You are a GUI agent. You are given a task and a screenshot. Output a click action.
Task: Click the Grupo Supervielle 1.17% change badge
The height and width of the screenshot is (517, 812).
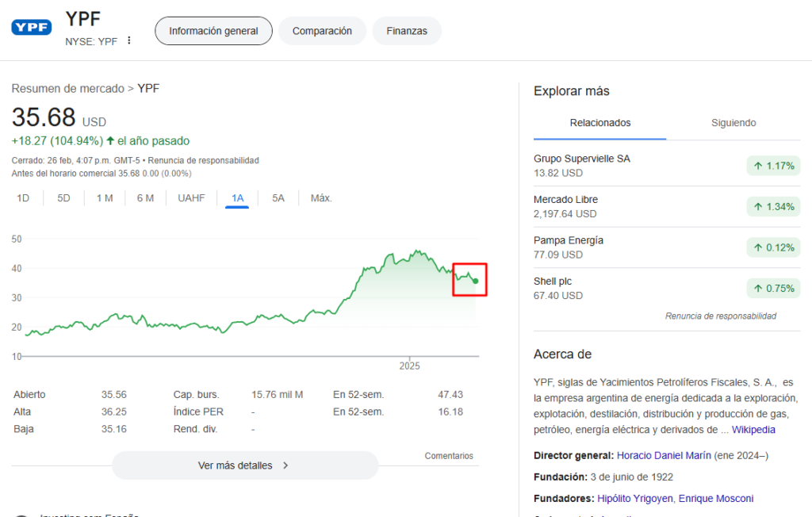click(x=773, y=166)
